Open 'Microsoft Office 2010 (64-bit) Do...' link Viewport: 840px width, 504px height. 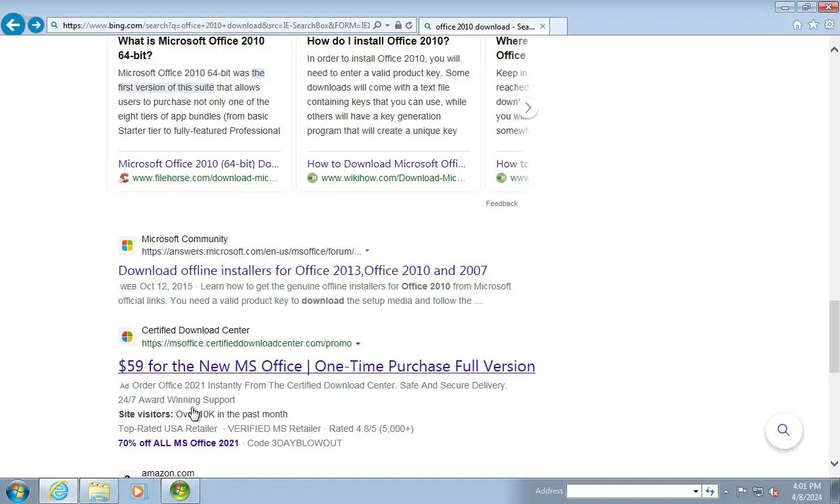tap(198, 163)
